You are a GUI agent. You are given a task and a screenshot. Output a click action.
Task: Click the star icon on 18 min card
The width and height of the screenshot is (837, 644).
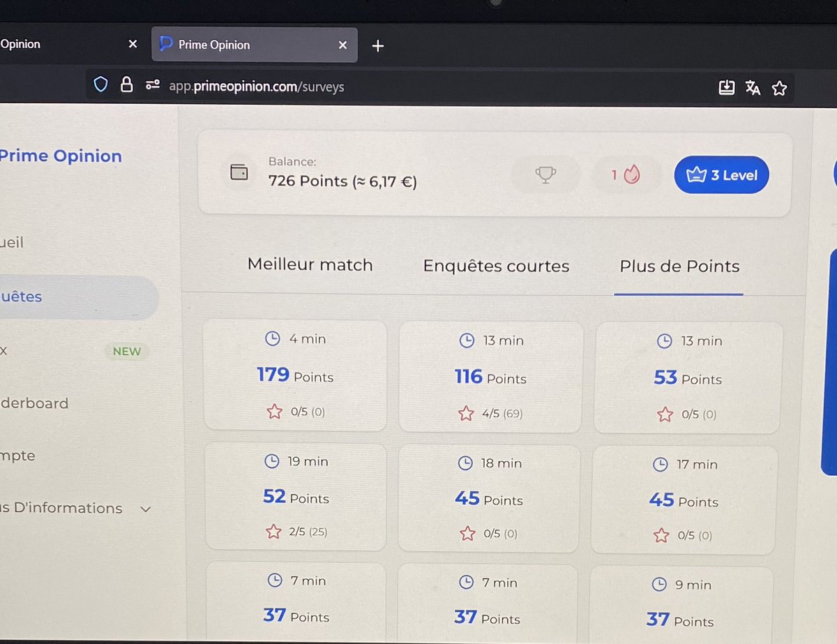(467, 534)
